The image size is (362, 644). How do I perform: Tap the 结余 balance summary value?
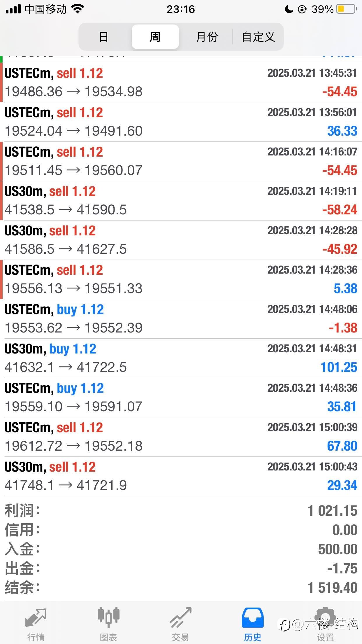coord(333,588)
